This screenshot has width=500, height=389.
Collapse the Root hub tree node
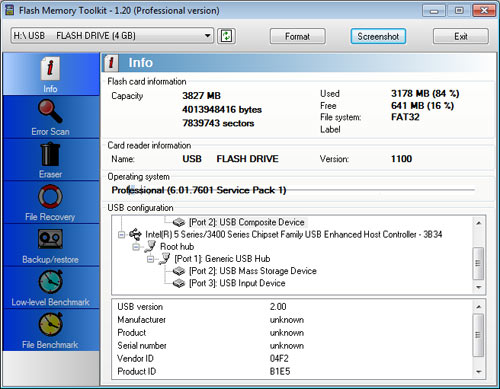click(136, 247)
